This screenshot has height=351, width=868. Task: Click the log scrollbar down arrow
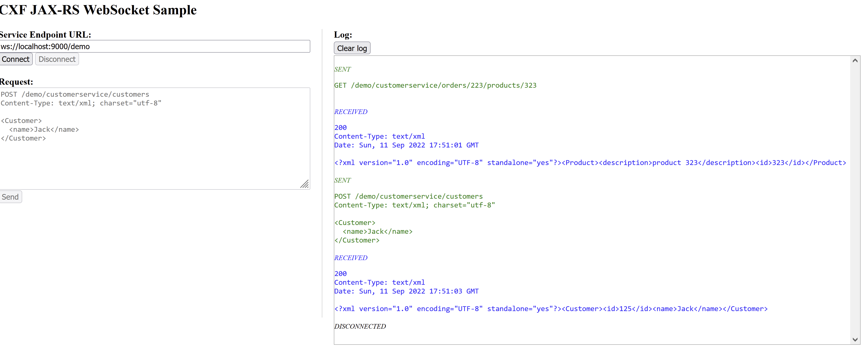pos(855,339)
